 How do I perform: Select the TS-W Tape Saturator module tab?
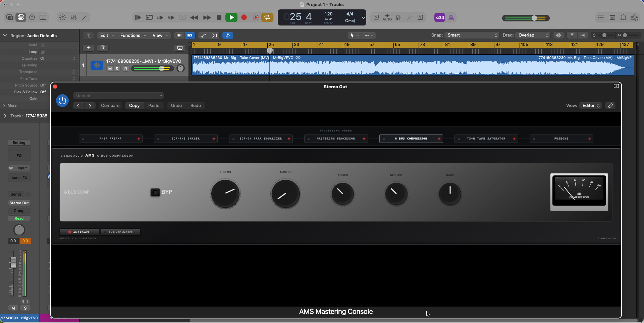point(486,139)
